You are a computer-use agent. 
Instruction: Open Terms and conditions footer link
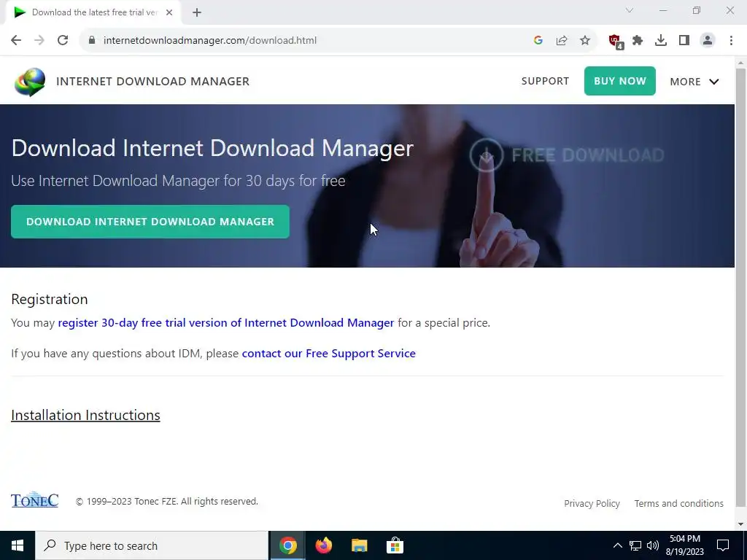(x=679, y=503)
